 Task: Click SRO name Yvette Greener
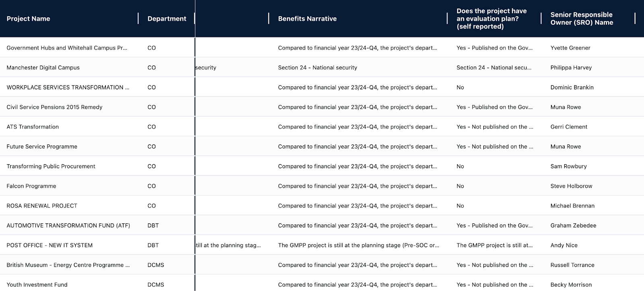coord(570,48)
